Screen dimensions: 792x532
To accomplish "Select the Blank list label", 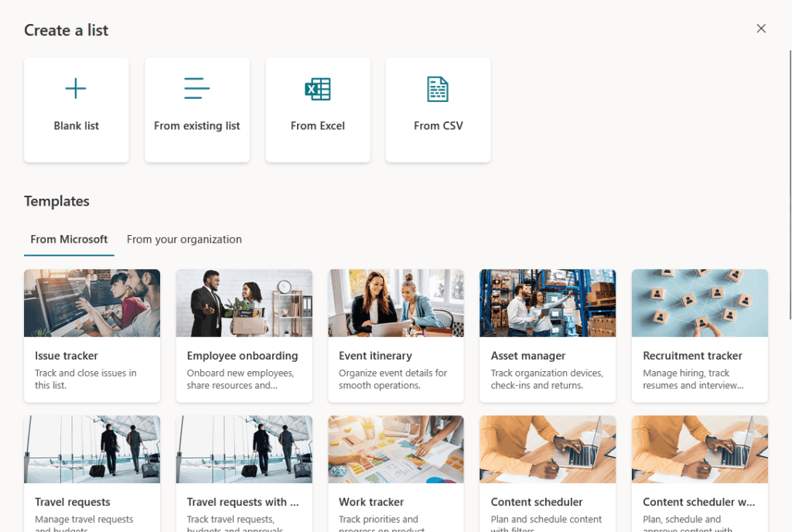I will 77,126.
